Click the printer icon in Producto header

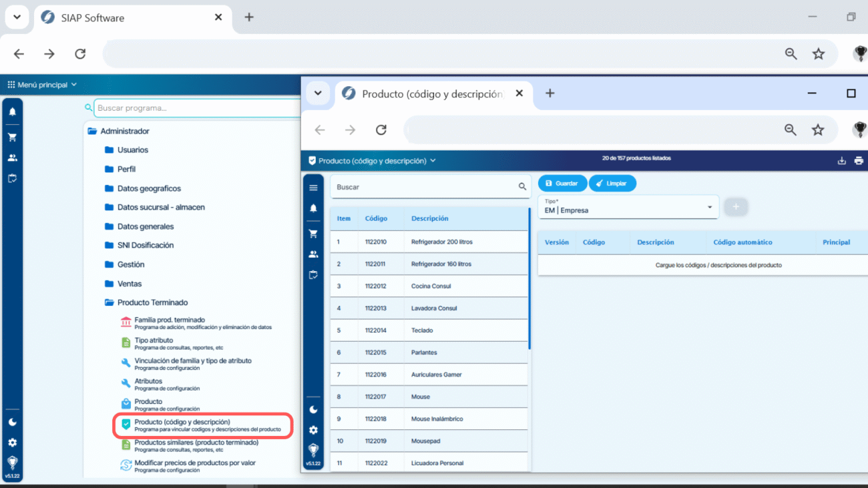[859, 161]
